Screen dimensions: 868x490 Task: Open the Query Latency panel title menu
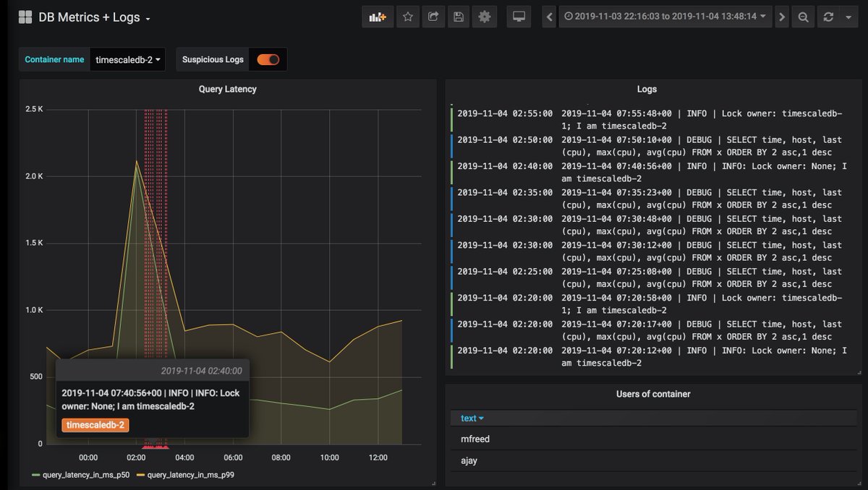227,89
